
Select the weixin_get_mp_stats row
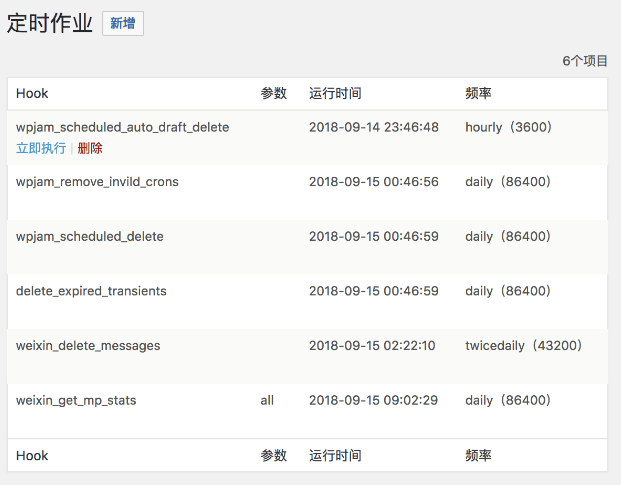(76, 400)
